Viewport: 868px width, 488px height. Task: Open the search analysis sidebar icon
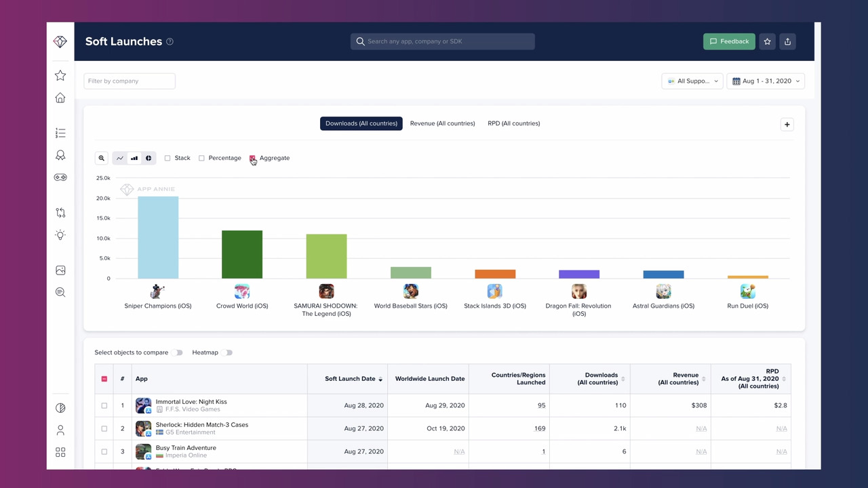(60, 292)
